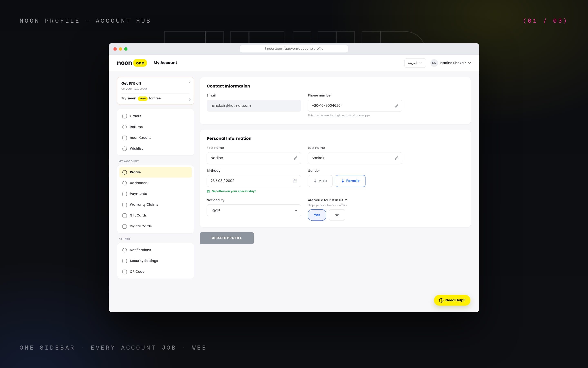Click the Birthday date field

pos(254,181)
